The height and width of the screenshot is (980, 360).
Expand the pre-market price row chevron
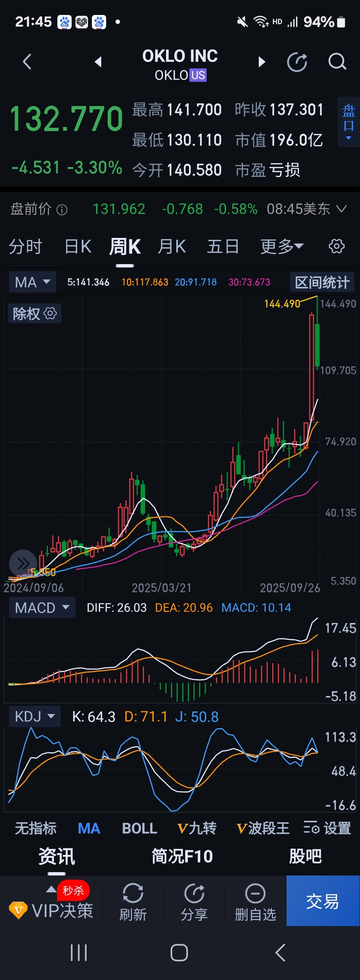pos(342,209)
